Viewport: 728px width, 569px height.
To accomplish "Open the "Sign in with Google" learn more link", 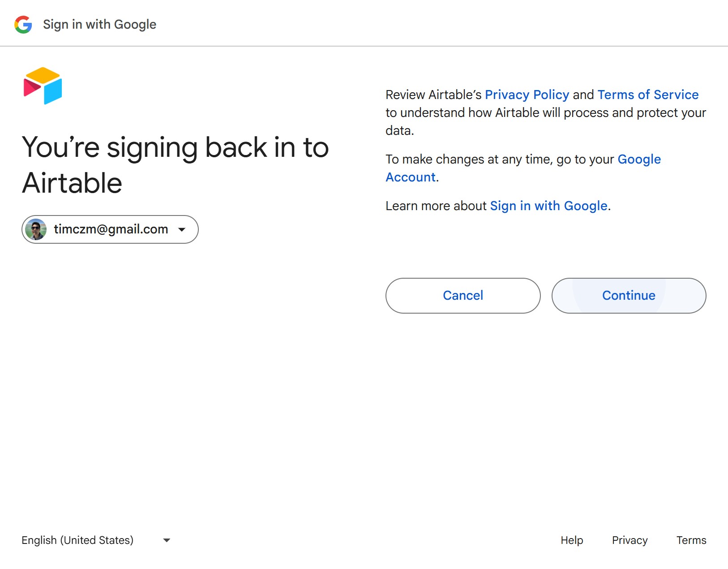I will [548, 206].
